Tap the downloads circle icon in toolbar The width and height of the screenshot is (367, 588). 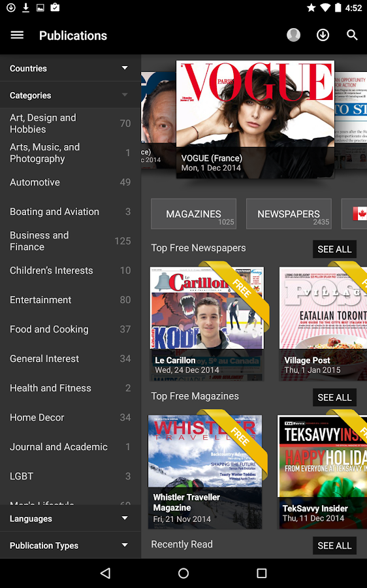coord(323,35)
